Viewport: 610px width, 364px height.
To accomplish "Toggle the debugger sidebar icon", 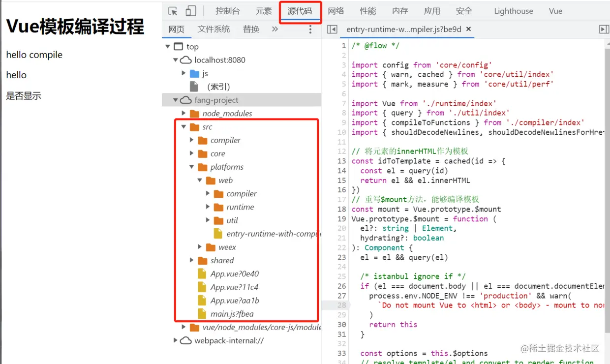I will (x=604, y=30).
